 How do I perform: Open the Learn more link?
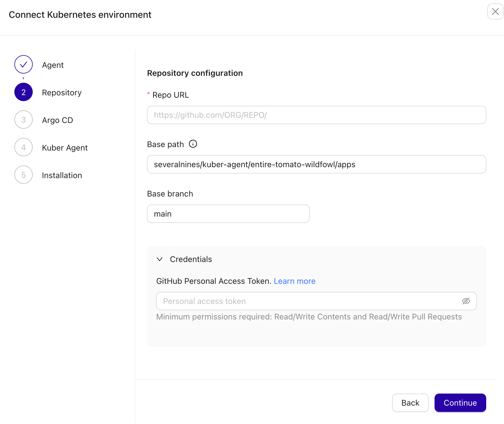[x=294, y=281]
